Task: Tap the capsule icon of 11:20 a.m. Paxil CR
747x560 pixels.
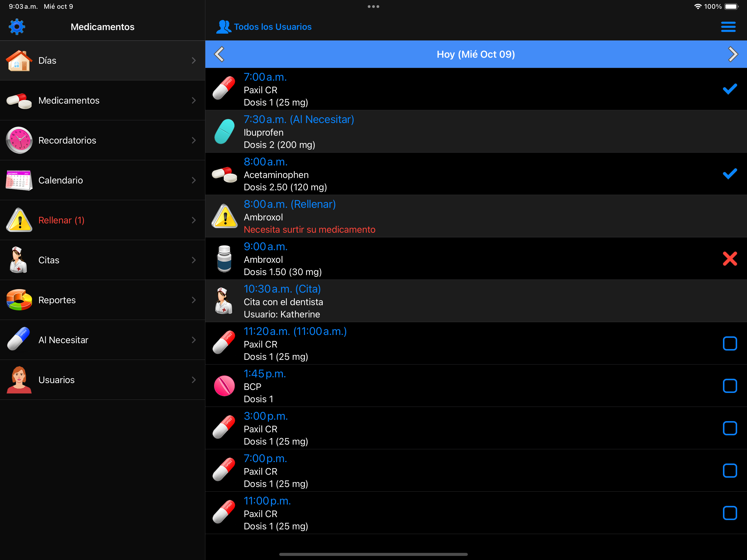Action: coord(224,343)
